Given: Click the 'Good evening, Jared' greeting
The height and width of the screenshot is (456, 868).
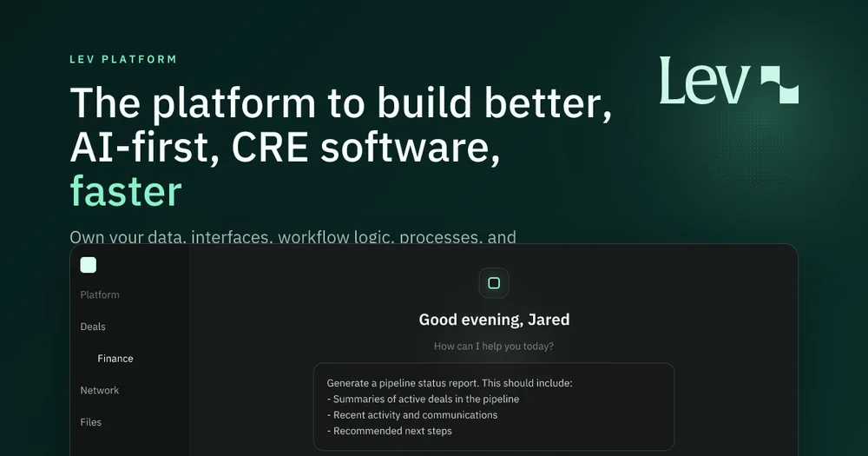Looking at the screenshot, I should [494, 320].
